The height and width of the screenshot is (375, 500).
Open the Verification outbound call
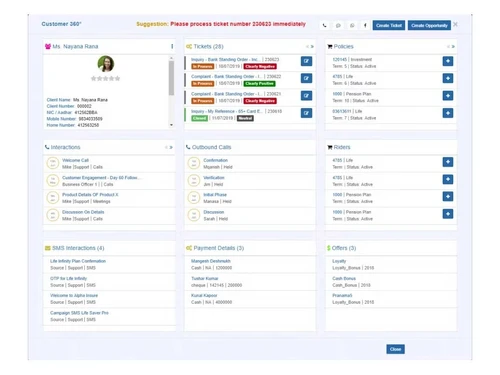pos(214,178)
